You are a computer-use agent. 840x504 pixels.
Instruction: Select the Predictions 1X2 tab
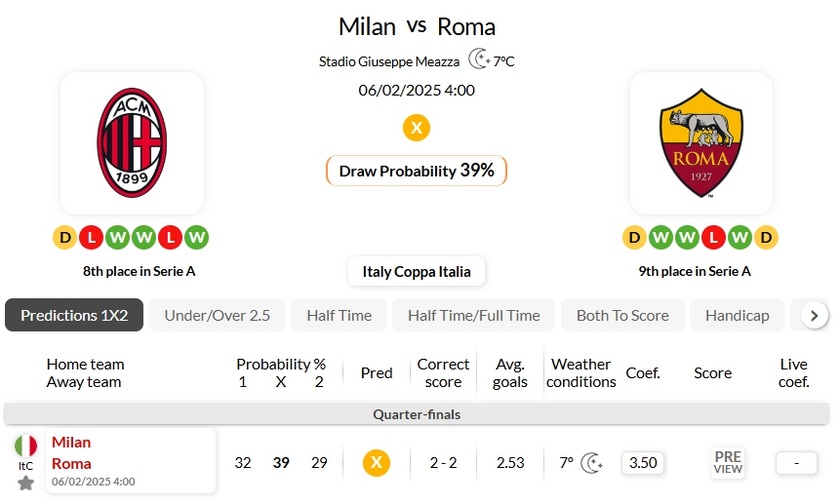coord(74,315)
